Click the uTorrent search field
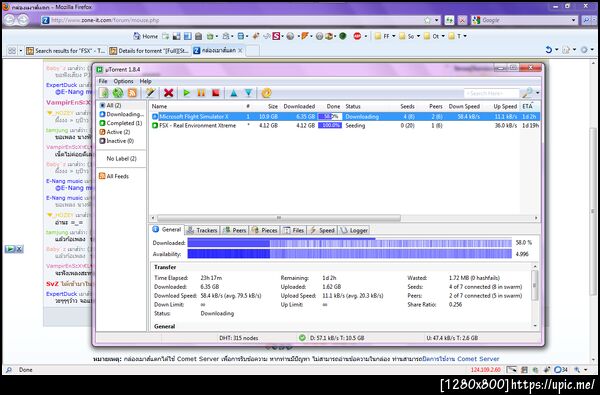The image size is (600, 395). [x=491, y=93]
